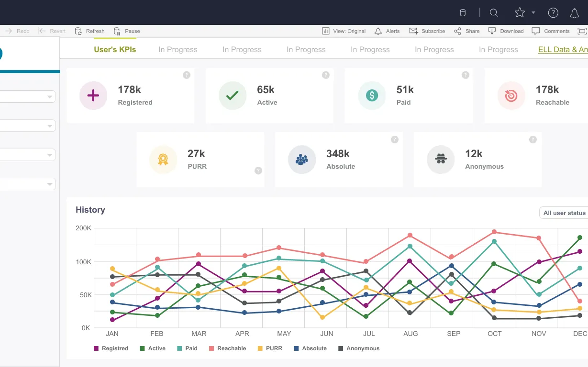Refresh the dashboard data
Viewport: 588px width, 367px height.
click(89, 31)
